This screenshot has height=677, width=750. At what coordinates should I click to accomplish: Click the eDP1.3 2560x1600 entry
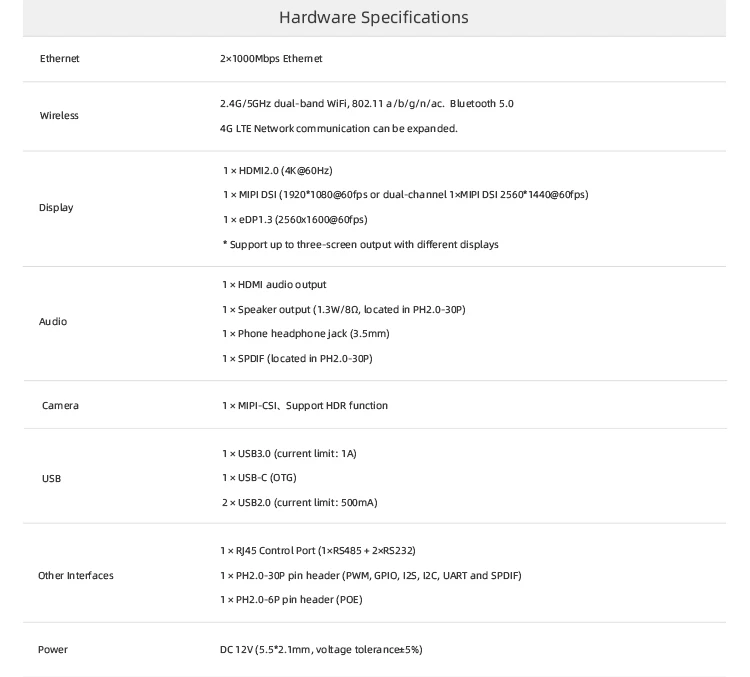coord(295,220)
